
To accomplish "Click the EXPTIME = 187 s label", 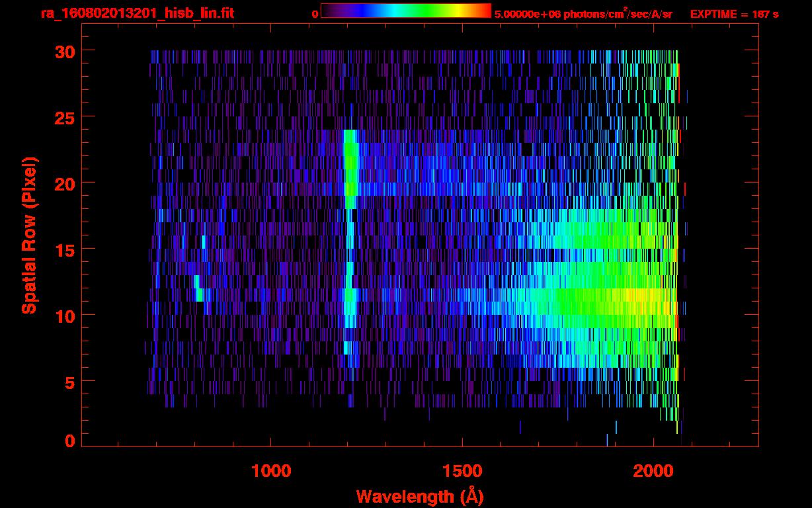I will pyautogui.click(x=734, y=14).
